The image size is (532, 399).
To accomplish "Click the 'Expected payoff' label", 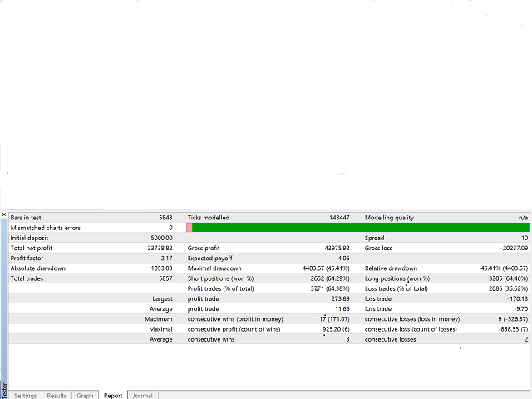I will (209, 259).
